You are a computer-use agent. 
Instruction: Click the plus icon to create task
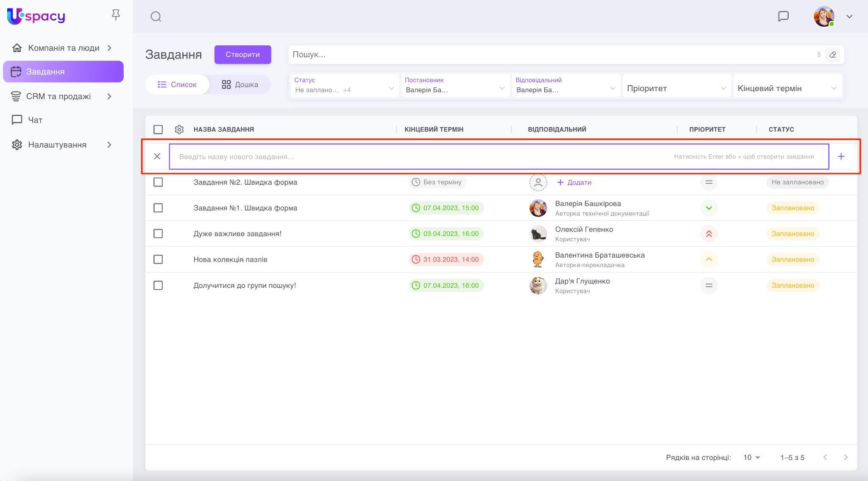pos(841,156)
